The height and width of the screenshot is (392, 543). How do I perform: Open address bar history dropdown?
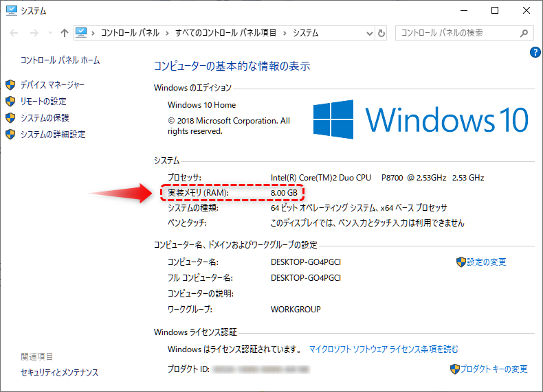point(370,33)
